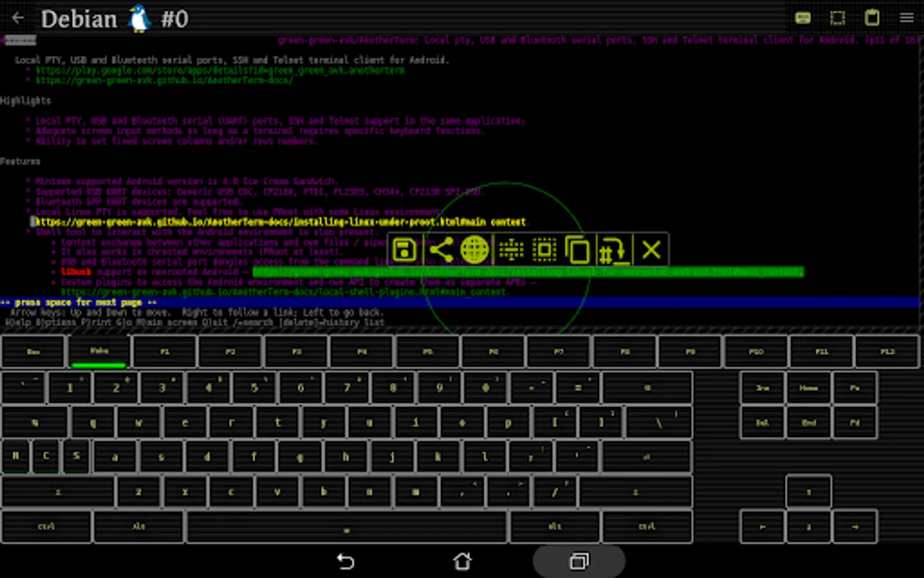Tap the Android back navigation button
Viewport: 924px width, 578px height.
coord(346,562)
